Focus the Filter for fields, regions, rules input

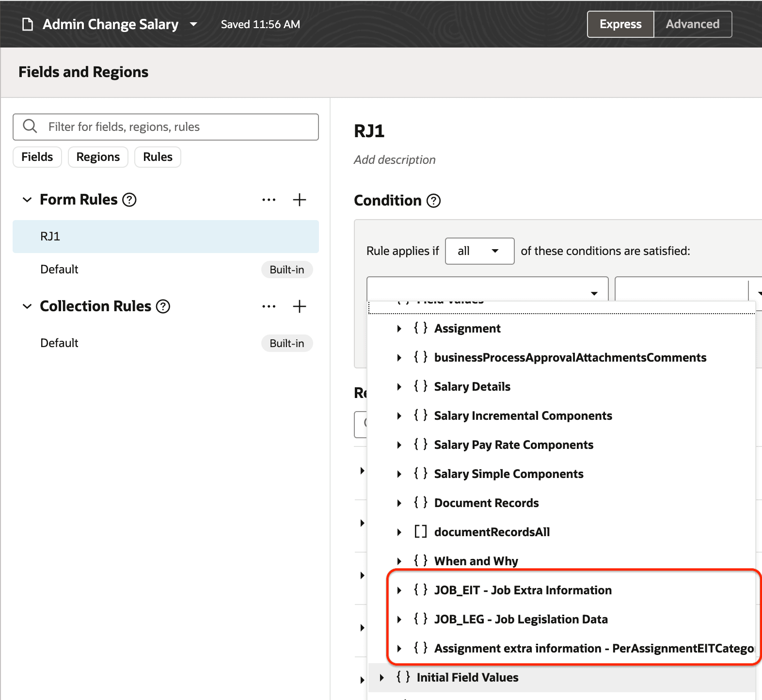(166, 127)
